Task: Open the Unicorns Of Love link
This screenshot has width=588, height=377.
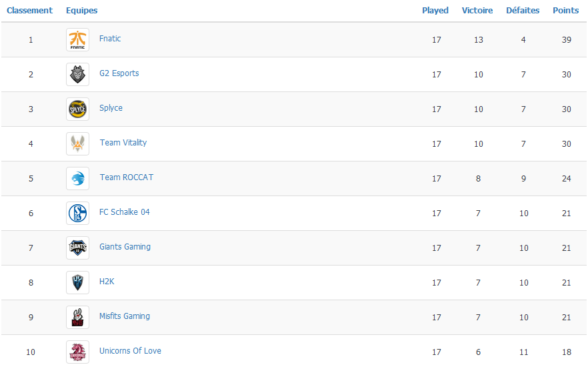Action: click(130, 351)
